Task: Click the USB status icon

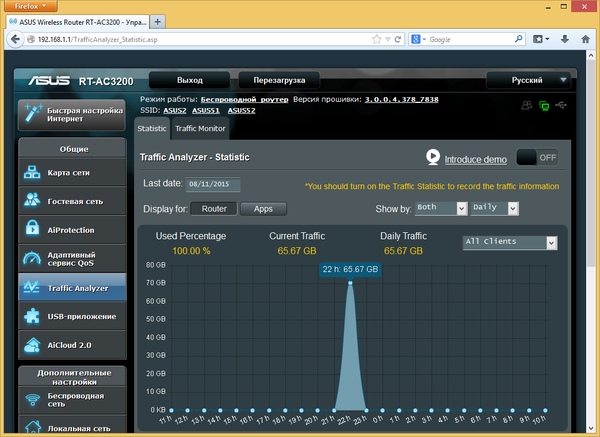Action: (561, 104)
